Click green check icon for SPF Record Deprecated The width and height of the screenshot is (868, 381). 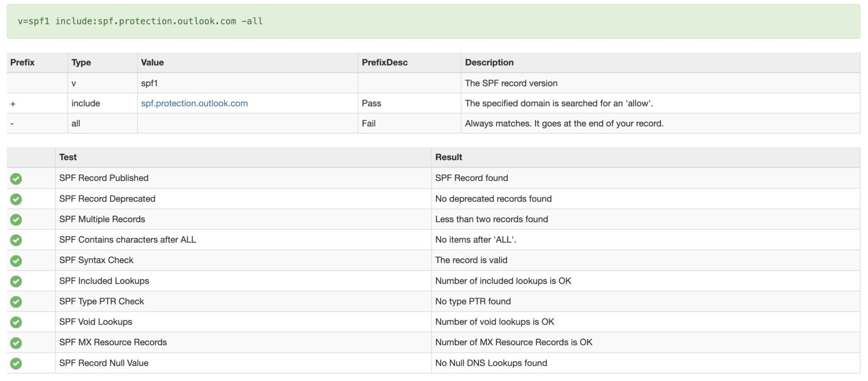pyautogui.click(x=16, y=199)
